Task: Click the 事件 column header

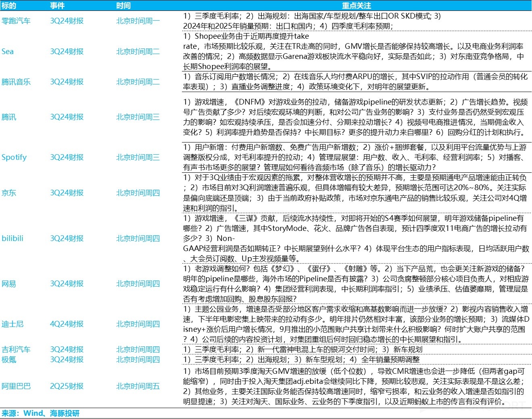Action: point(57,6)
